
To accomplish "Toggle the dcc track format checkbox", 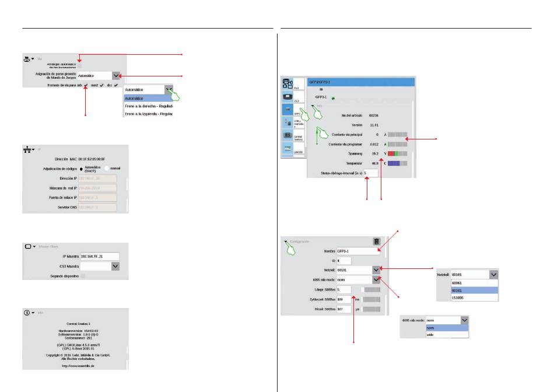I will point(116,85).
